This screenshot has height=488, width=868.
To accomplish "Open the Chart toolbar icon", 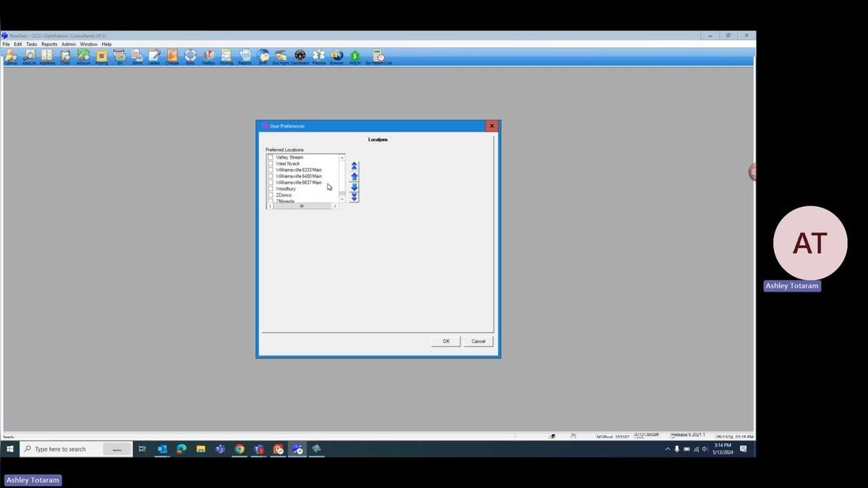I will point(65,56).
